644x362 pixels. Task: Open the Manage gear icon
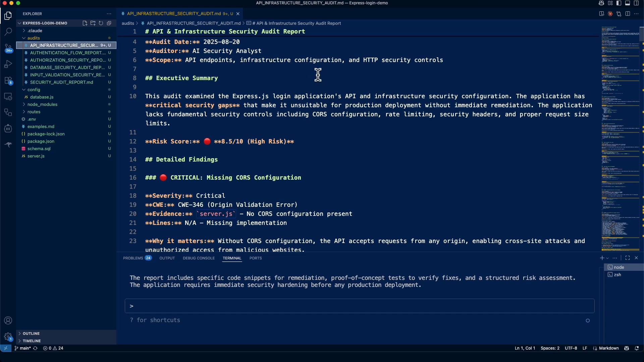click(x=8, y=337)
